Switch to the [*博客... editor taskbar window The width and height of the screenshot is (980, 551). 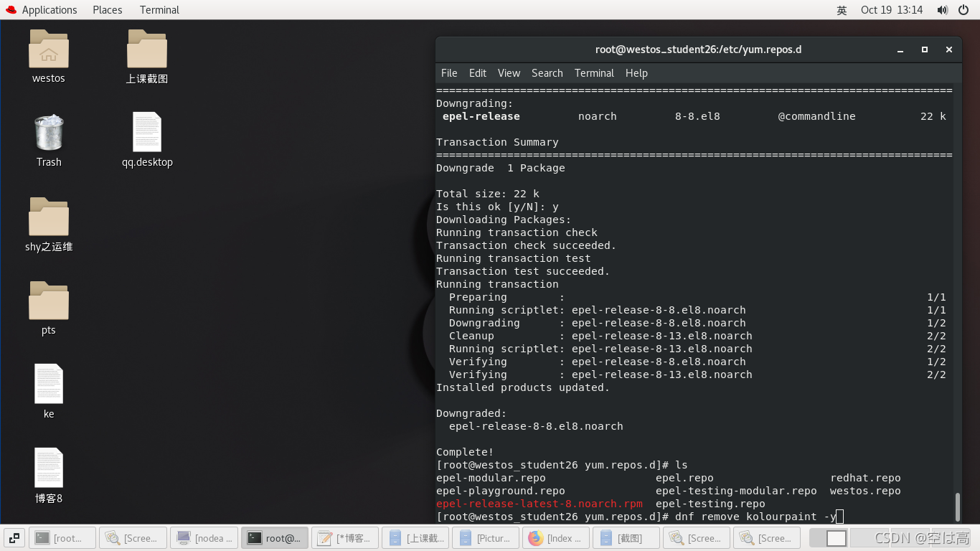coord(345,538)
